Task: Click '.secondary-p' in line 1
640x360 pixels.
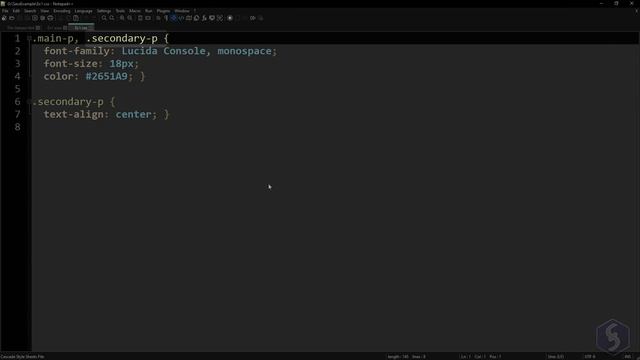Action: coord(122,38)
